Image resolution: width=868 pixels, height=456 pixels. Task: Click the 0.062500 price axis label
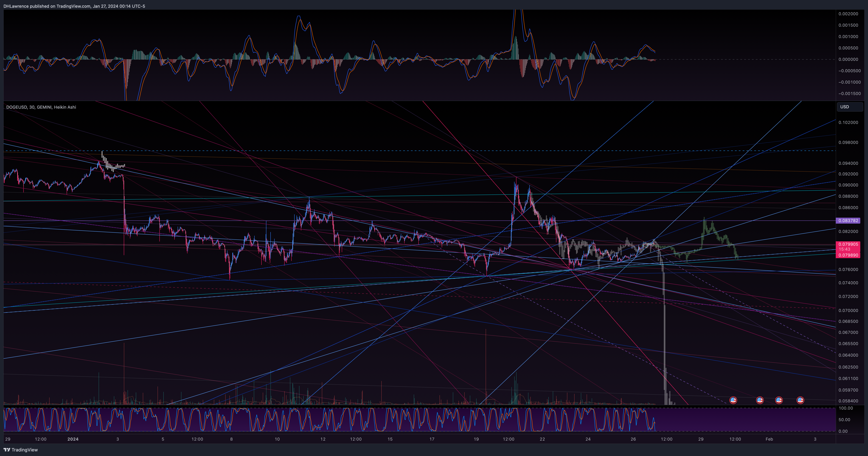(848, 367)
